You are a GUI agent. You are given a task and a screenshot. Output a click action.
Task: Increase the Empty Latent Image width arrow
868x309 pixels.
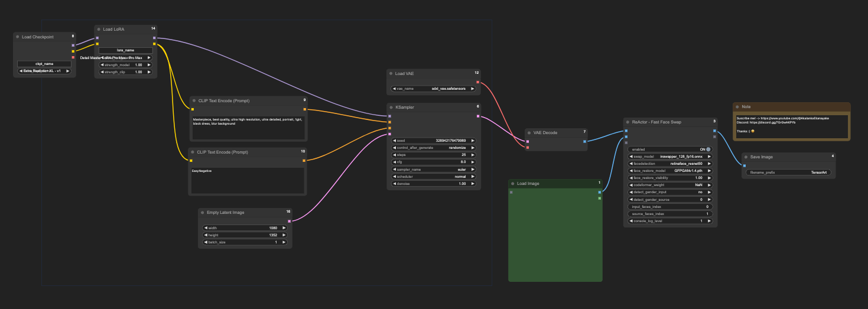(x=284, y=228)
